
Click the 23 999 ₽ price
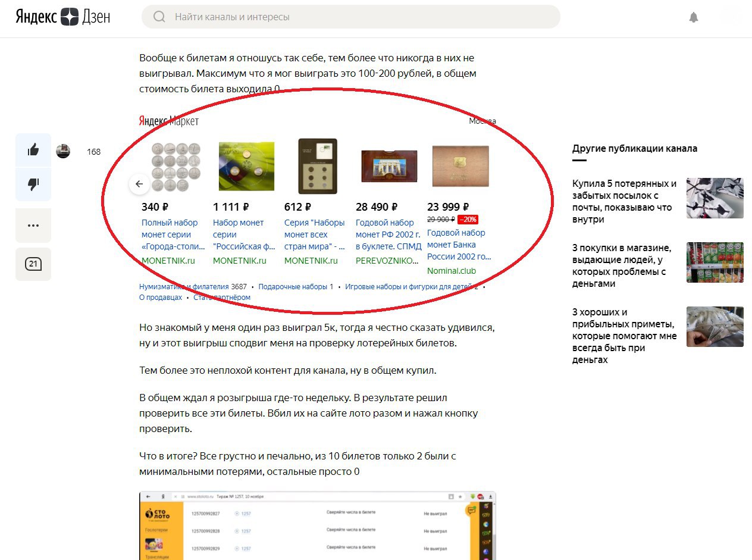448,207
